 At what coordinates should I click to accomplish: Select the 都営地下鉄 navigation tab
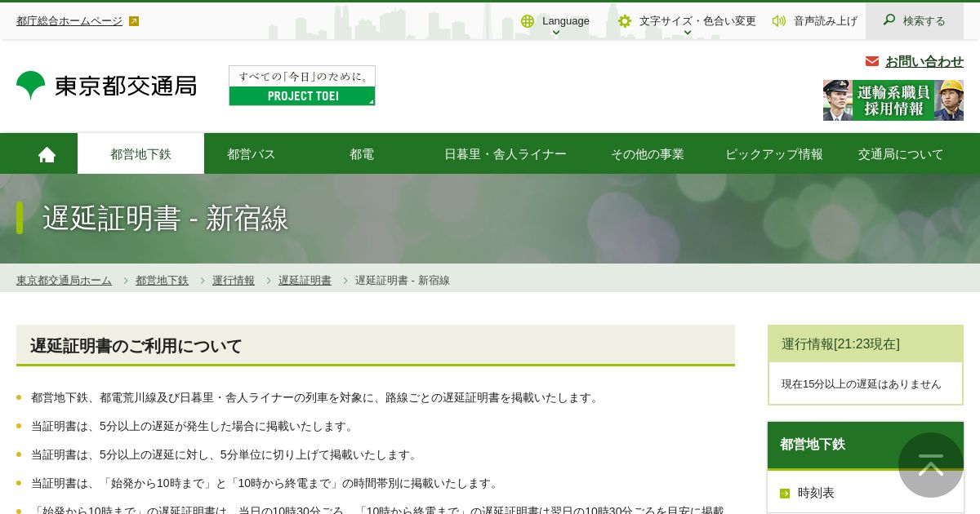tap(140, 154)
